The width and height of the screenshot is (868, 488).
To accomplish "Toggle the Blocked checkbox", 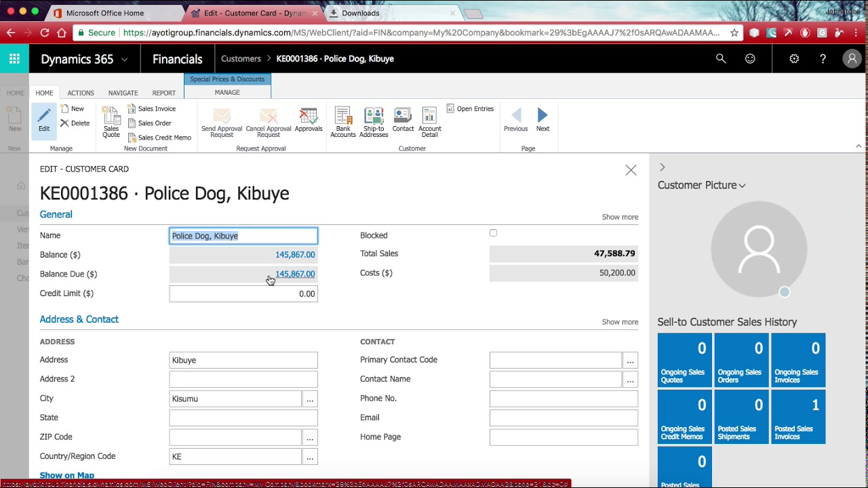I will coord(493,233).
